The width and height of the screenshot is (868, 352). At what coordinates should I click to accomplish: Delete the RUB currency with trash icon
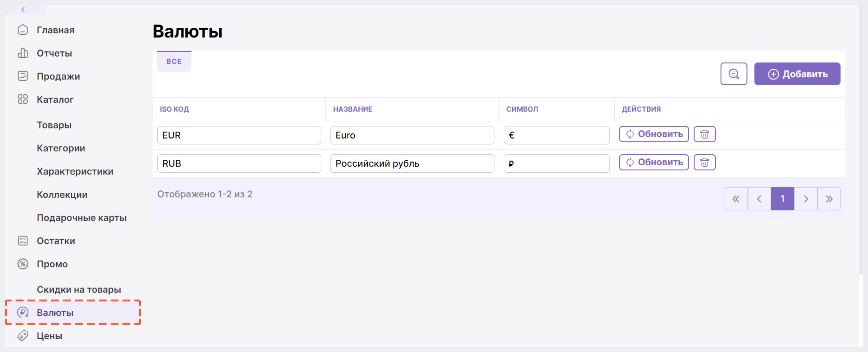point(704,162)
